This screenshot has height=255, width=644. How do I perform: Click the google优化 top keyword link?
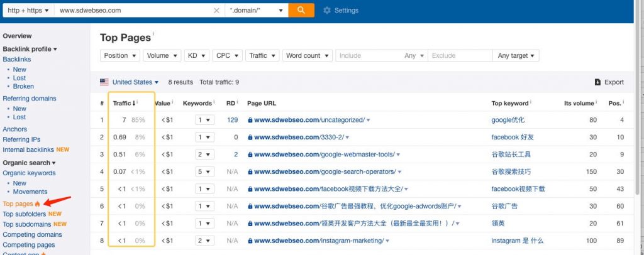click(x=508, y=120)
